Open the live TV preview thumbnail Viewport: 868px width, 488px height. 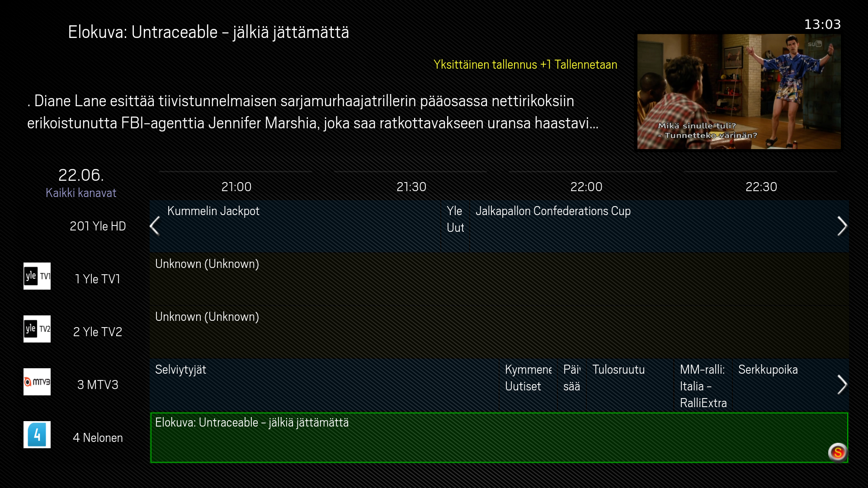point(739,91)
